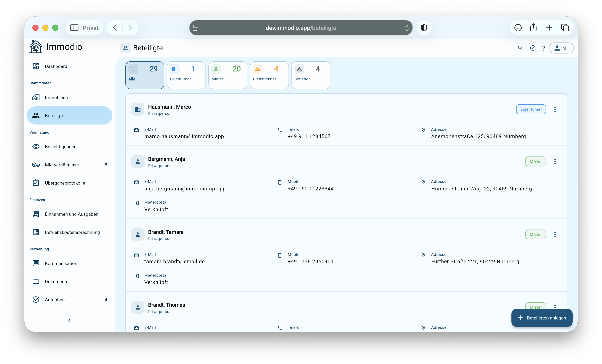Click phone number +49 911 1234567
Viewport: 602px width, 364px height.
(309, 136)
